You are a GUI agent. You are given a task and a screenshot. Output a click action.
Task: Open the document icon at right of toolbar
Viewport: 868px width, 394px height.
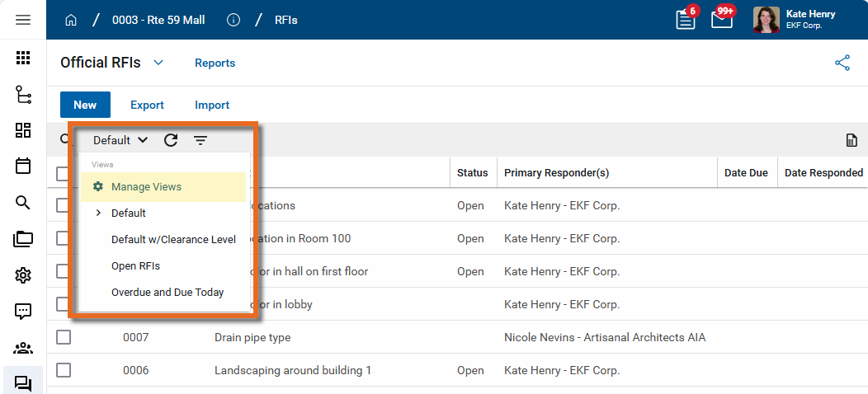tap(851, 140)
